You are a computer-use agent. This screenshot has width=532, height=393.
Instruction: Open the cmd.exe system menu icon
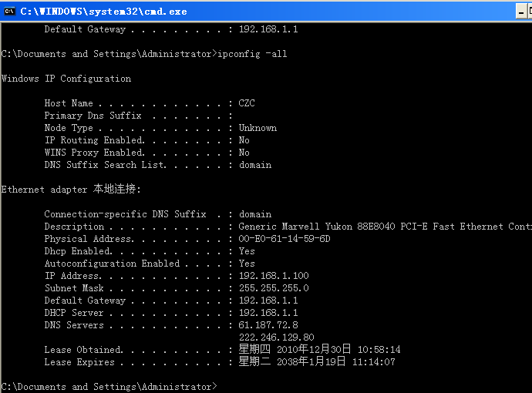pos(9,11)
